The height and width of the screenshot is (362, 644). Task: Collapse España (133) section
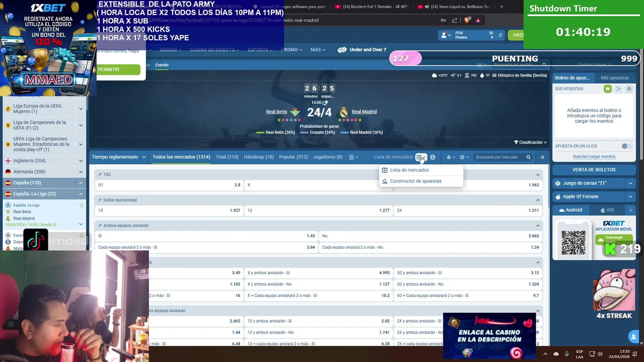tap(80, 183)
